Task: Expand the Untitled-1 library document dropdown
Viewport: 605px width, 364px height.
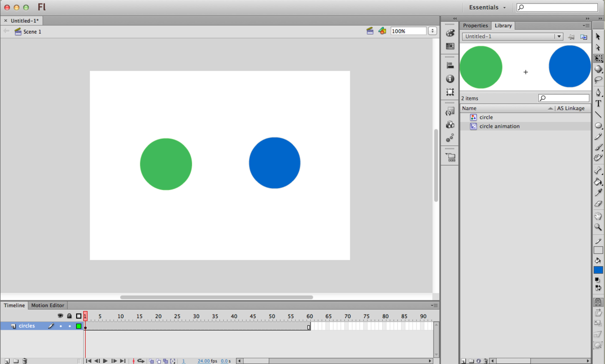Action: (558, 37)
